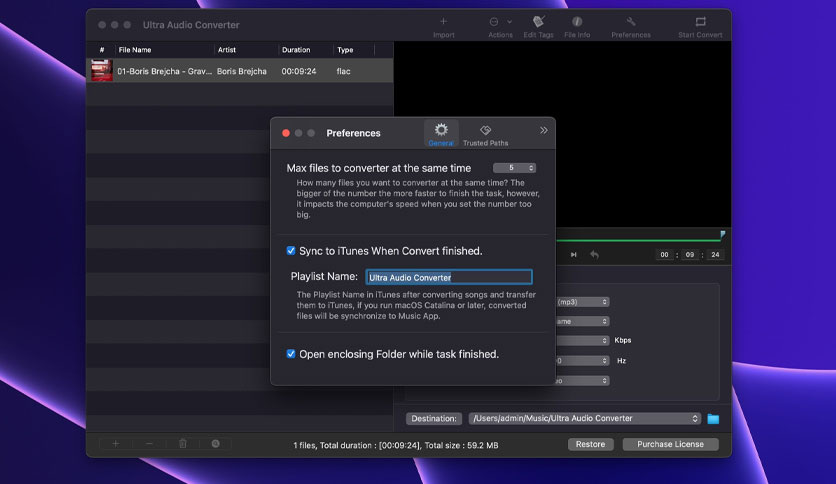
Task: Switch to the Trusted Paths tab
Action: (485, 135)
